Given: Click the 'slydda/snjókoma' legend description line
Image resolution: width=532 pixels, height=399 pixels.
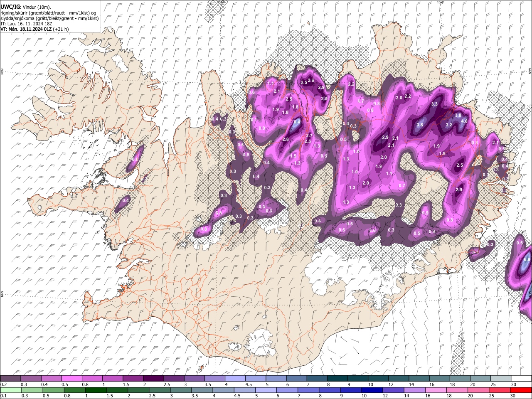Looking at the screenshot, I should (49, 18).
